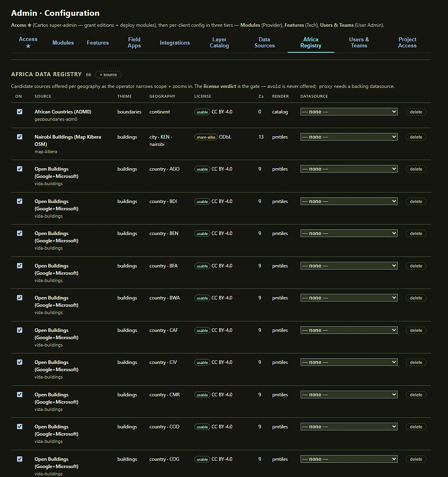The image size is (448, 477).
Task: Delete the country BEN buildings row
Action: tap(416, 233)
